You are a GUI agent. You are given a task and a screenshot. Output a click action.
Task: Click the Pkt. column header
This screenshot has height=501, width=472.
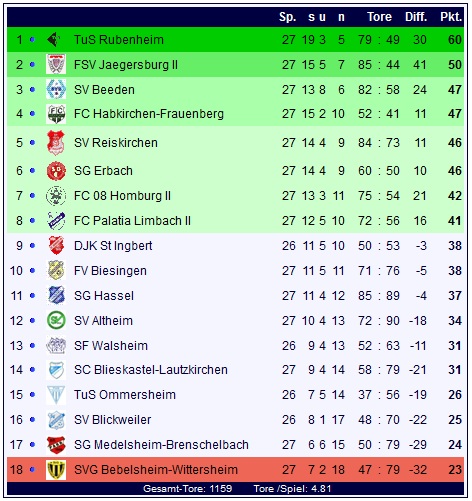tap(451, 17)
